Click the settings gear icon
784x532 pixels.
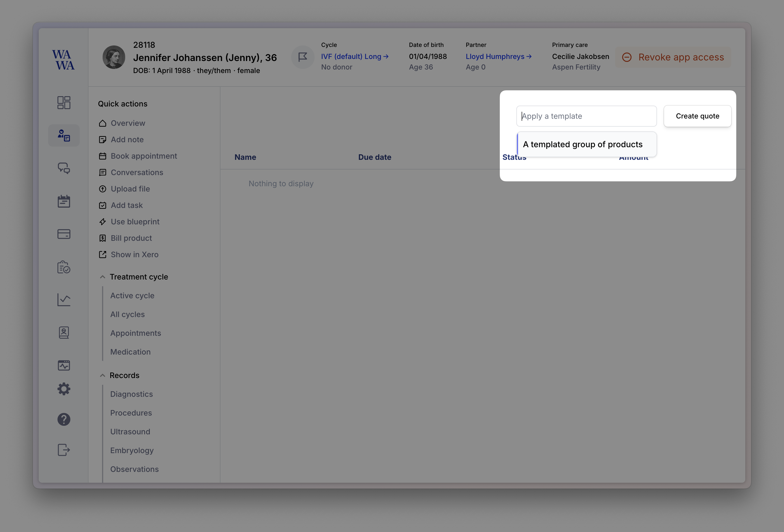(64, 389)
